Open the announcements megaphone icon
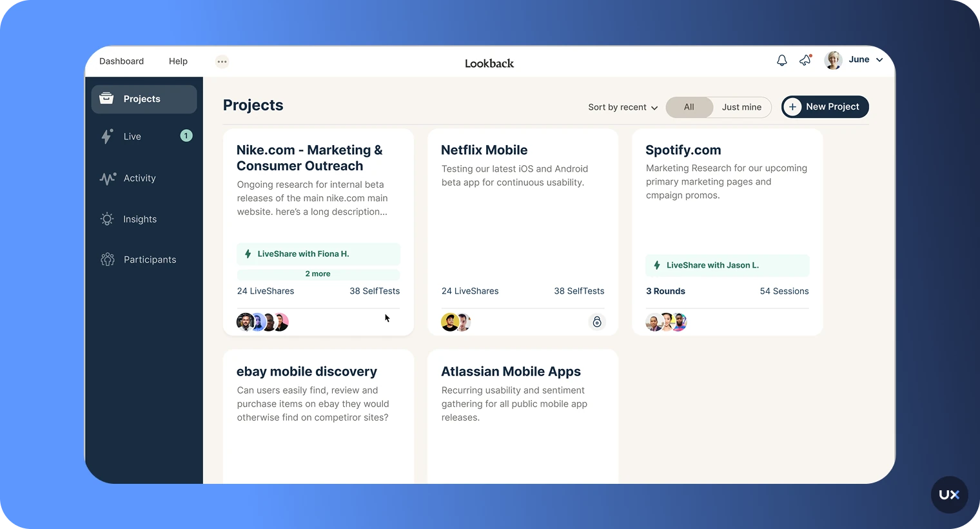The height and width of the screenshot is (529, 980). point(805,60)
